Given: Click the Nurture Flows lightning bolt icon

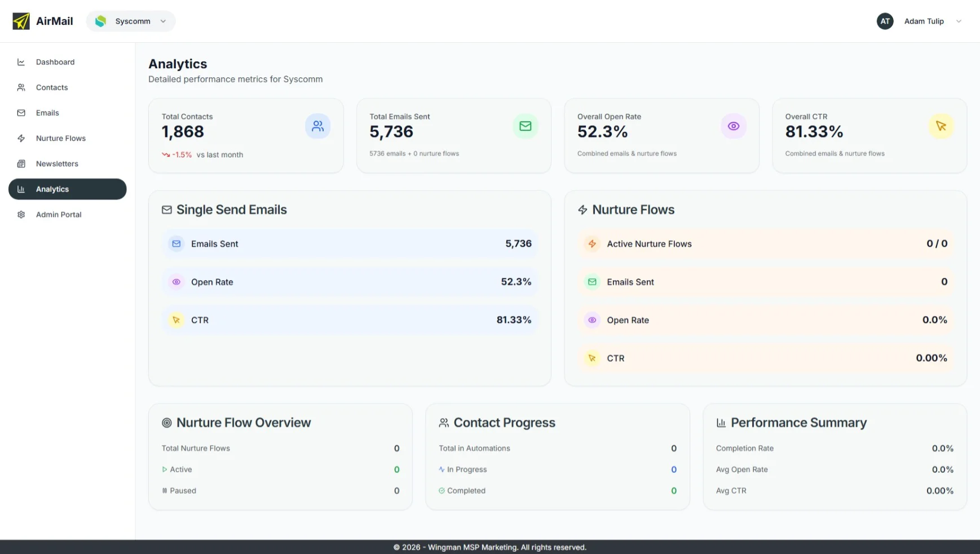Looking at the screenshot, I should click(21, 138).
